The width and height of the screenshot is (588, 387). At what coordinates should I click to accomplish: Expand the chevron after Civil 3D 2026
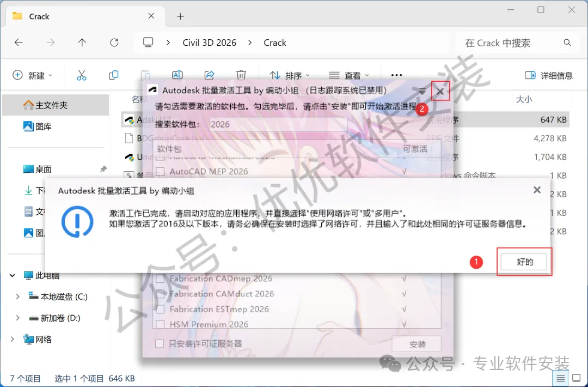tap(250, 43)
